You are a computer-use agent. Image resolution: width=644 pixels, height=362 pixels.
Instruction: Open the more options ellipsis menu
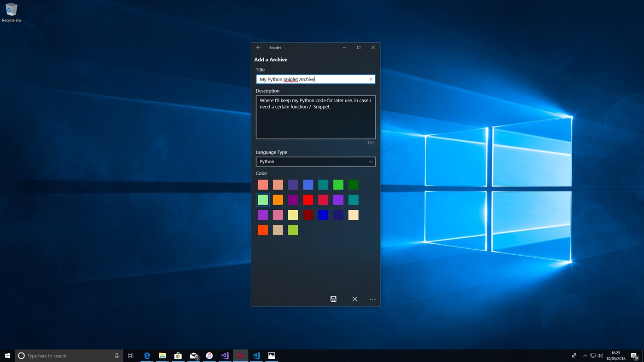click(x=372, y=299)
